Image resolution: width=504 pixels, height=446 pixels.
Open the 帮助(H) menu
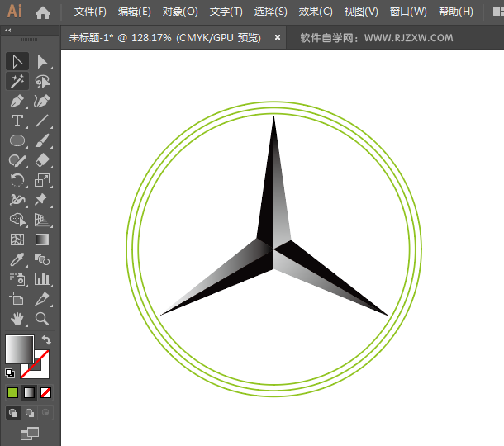pyautogui.click(x=456, y=12)
